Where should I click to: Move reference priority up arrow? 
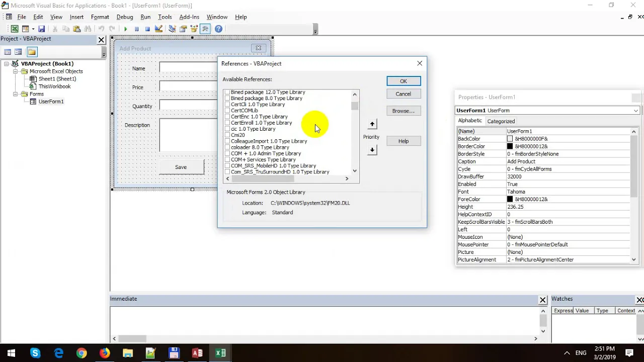click(x=372, y=124)
